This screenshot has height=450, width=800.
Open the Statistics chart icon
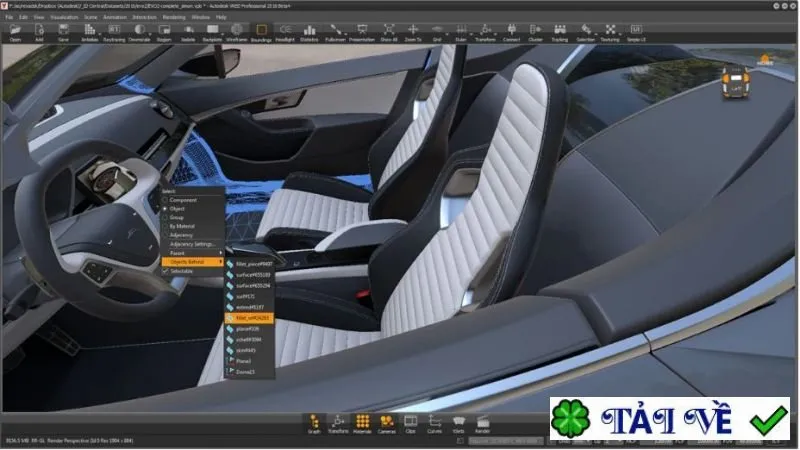tap(309, 32)
